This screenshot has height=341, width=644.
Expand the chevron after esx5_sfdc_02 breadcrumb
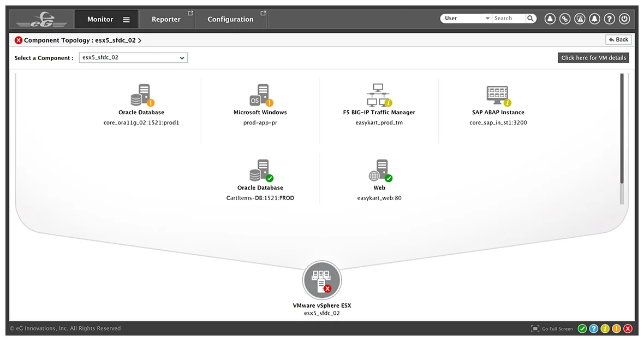point(140,40)
